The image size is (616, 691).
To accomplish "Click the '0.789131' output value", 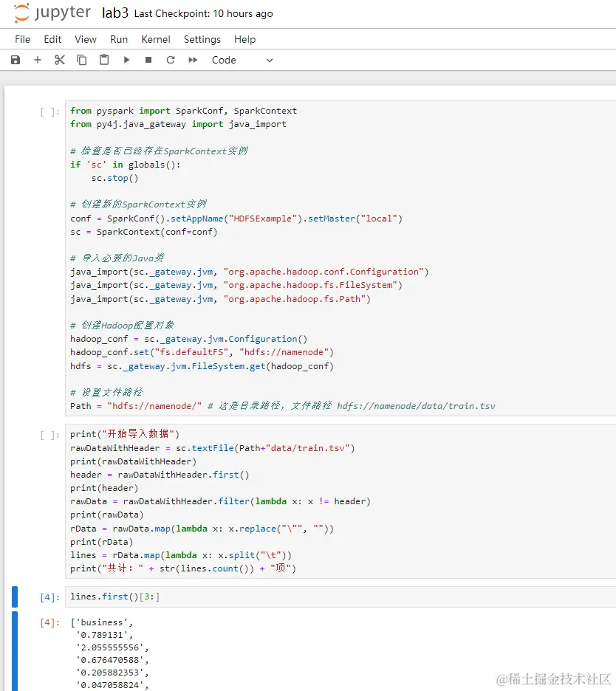I will coord(104,635).
